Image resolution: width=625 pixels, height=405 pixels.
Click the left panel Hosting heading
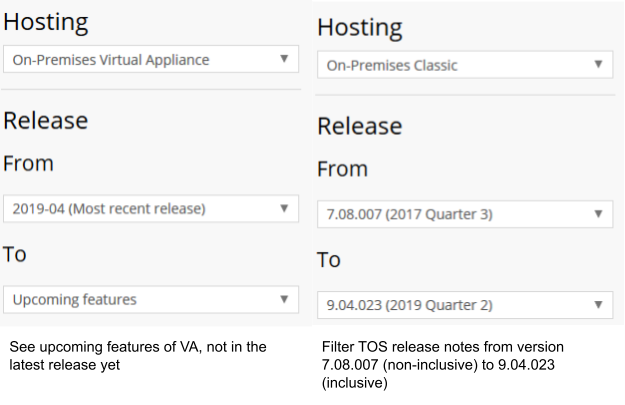coord(46,22)
